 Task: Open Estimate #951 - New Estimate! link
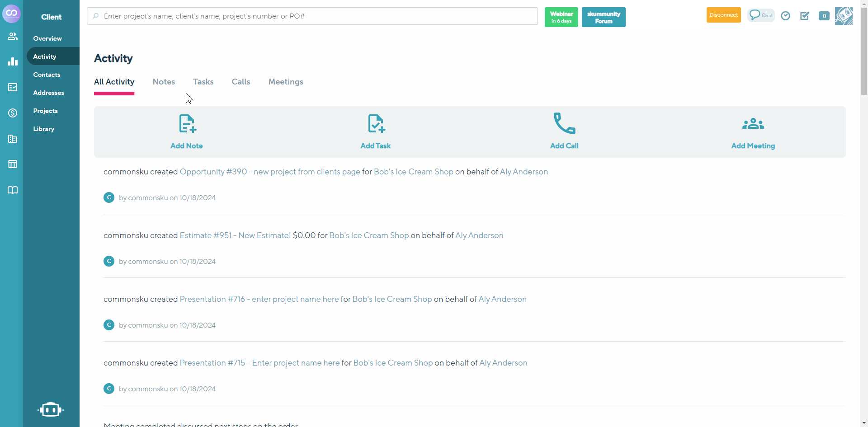click(235, 235)
